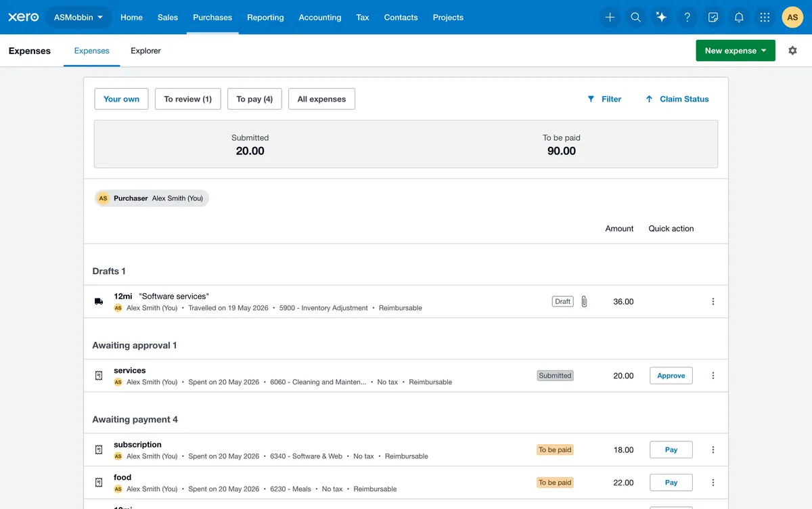This screenshot has width=812, height=509.
Task: Select the Your own filter
Action: pos(122,99)
